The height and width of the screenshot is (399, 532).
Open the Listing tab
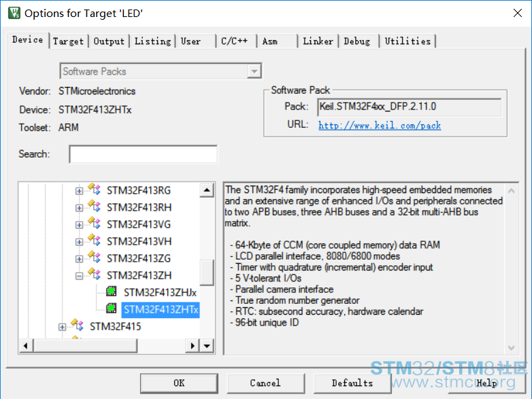(x=152, y=41)
